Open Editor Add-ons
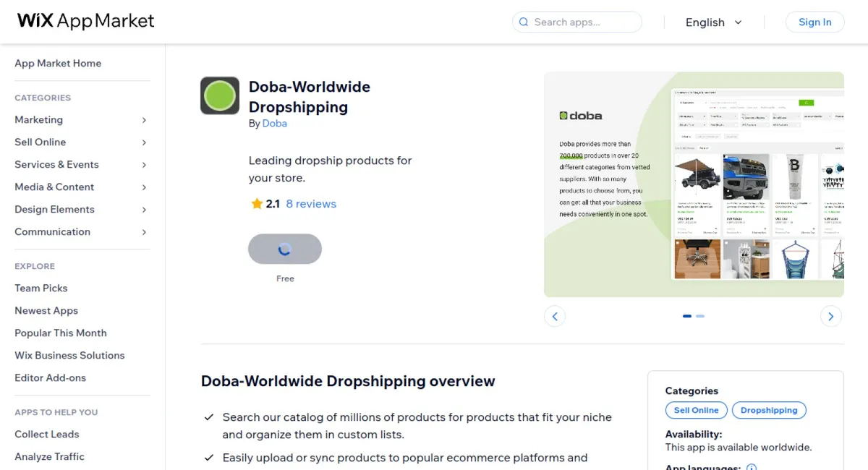Viewport: 868px width, 470px height. click(50, 377)
